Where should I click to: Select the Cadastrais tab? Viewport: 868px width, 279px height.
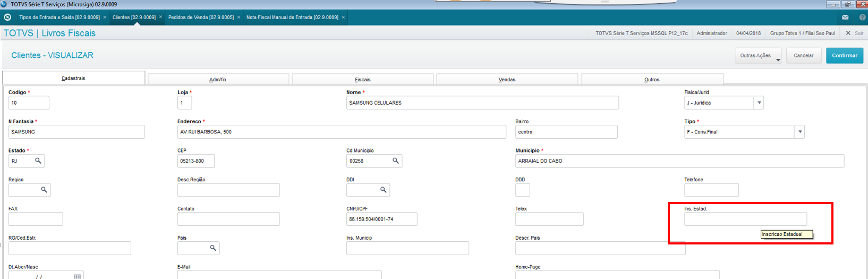point(73,78)
